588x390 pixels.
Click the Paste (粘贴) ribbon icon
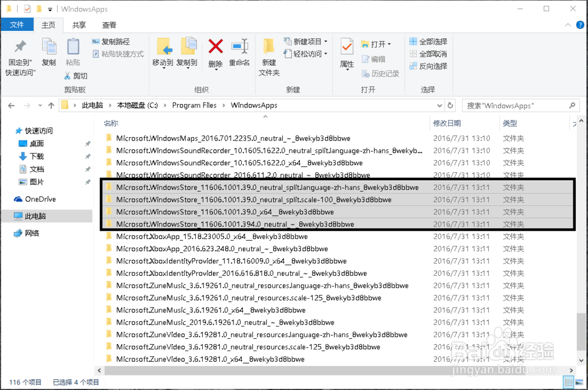[73, 47]
